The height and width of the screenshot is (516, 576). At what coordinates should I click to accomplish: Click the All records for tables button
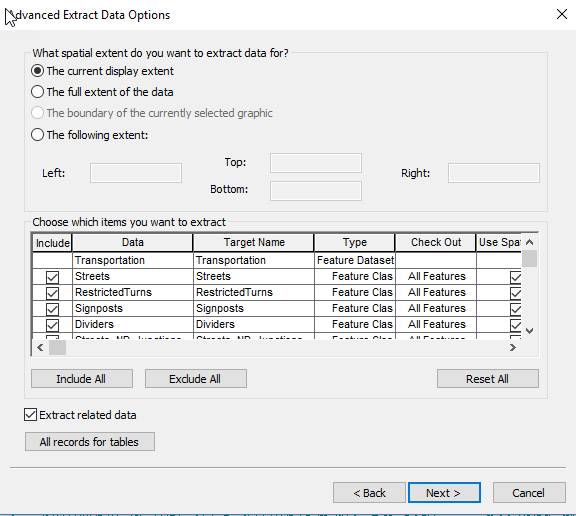pyautogui.click(x=90, y=441)
